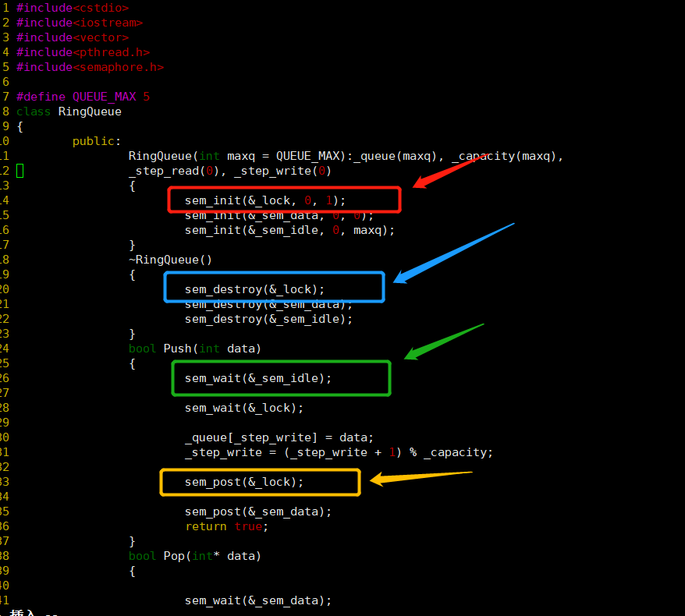Click 'sem_post(&_lock);' statement
The image size is (685, 616).
[x=243, y=482]
